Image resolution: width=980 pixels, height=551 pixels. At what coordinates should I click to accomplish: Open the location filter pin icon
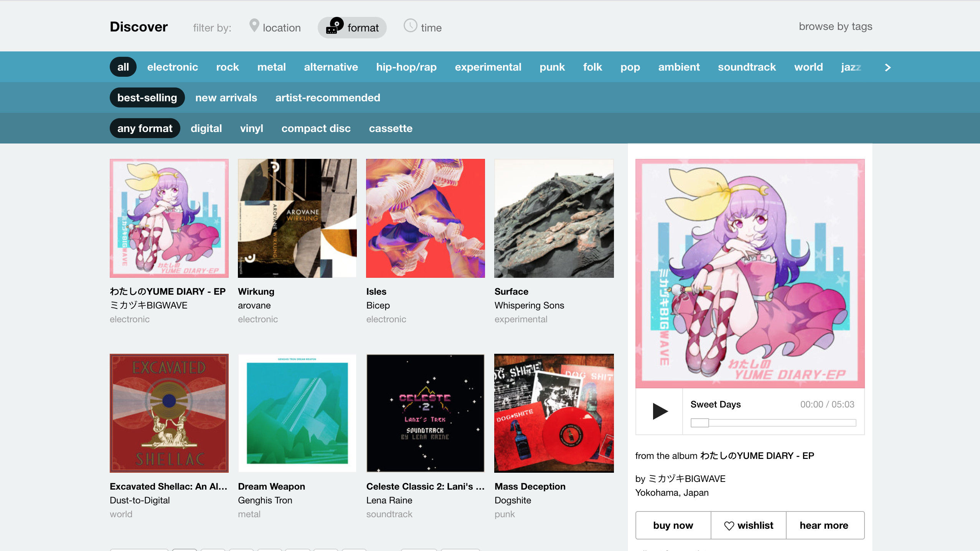tap(254, 26)
